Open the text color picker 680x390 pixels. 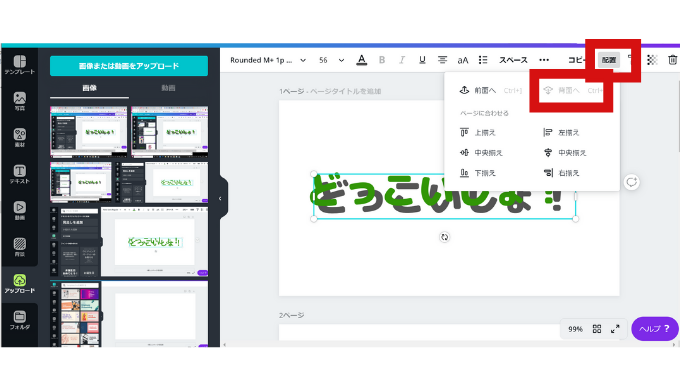click(x=362, y=60)
